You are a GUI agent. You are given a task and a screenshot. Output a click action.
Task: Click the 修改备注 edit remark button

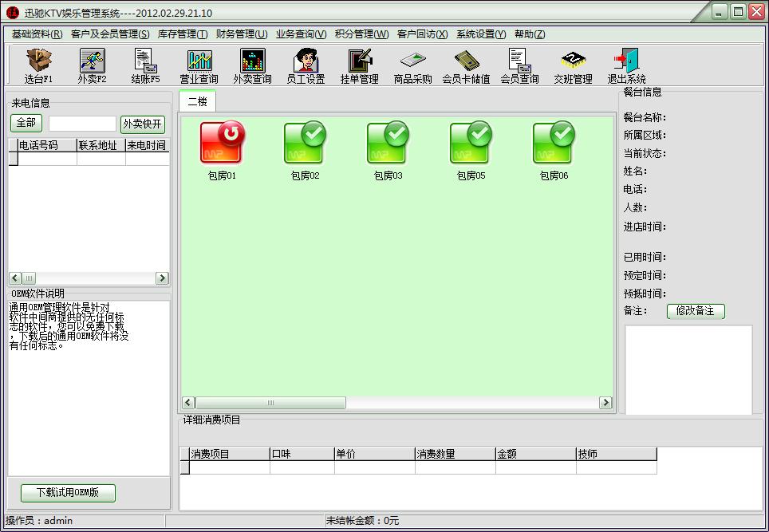click(696, 311)
